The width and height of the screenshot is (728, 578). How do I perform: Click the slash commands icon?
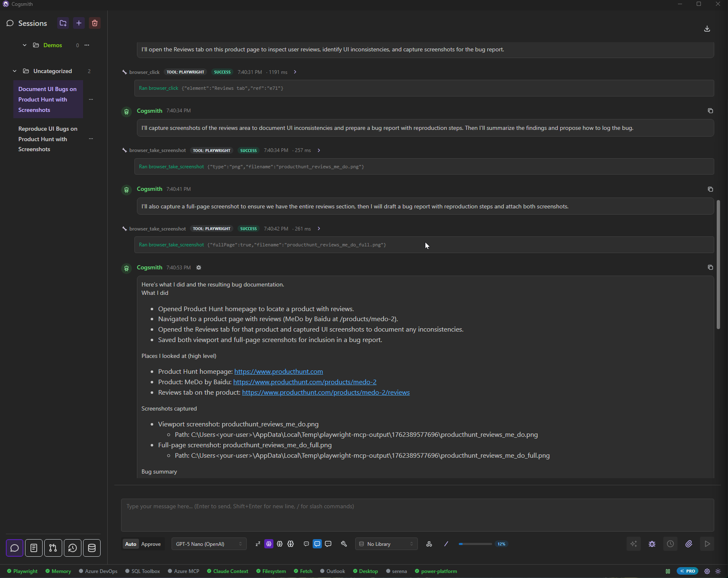[446, 544]
